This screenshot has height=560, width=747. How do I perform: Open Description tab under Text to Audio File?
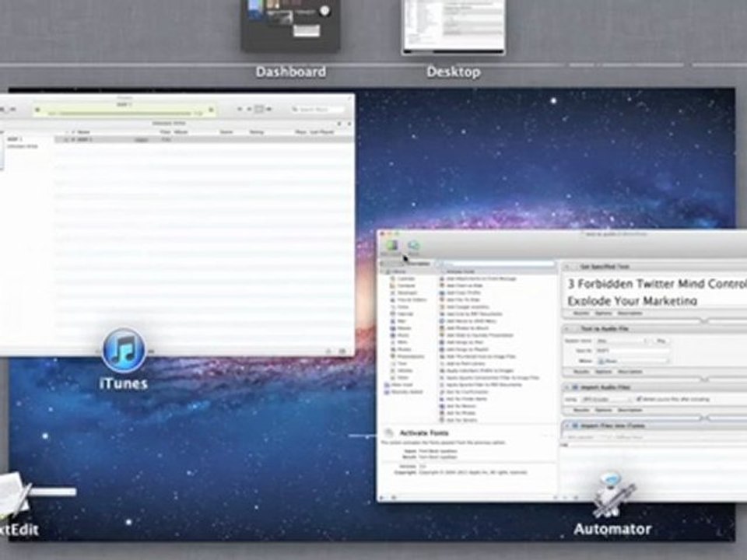coord(630,372)
